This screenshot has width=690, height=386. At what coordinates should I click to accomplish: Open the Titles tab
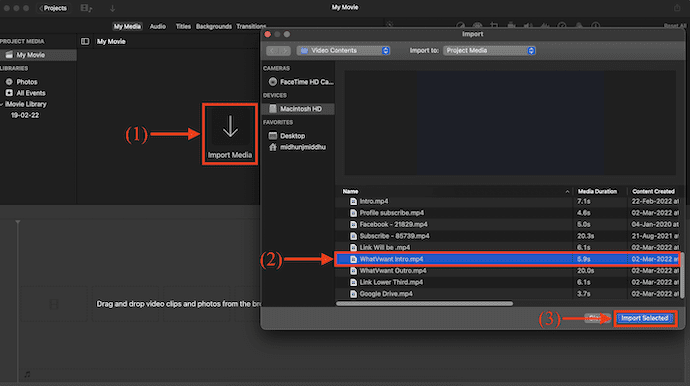[x=183, y=26]
